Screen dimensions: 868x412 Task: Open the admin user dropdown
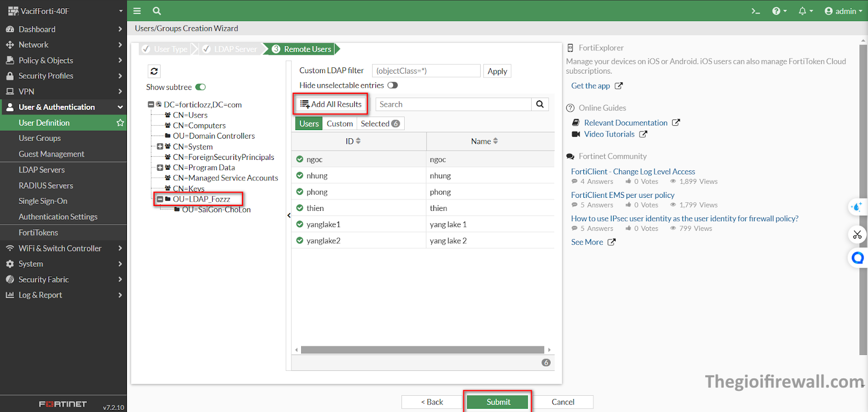click(843, 11)
